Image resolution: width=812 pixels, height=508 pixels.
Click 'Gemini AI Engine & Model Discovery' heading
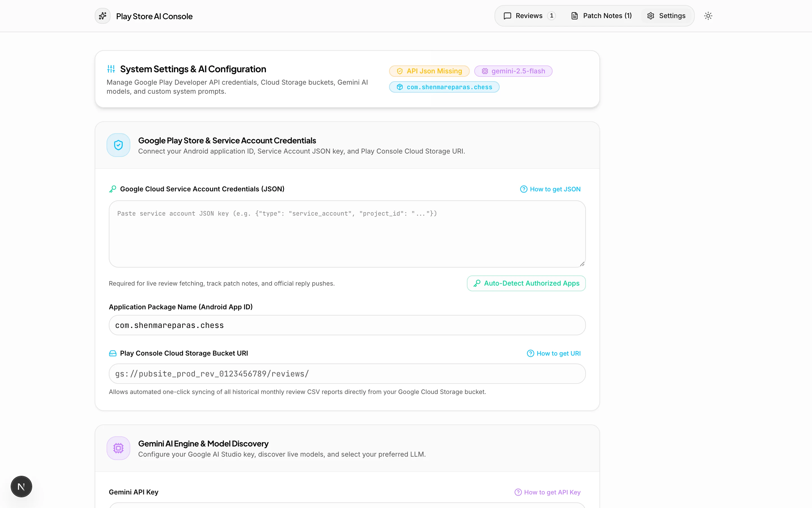coord(203,443)
